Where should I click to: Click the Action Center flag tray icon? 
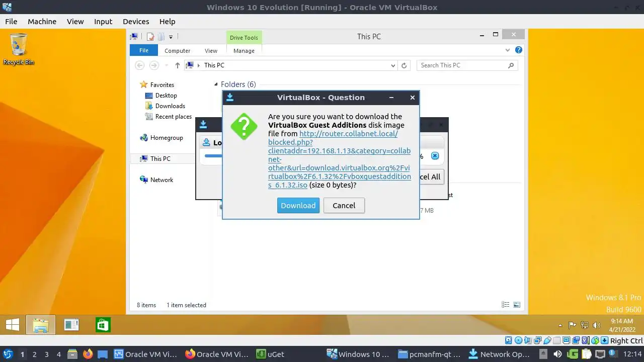(x=572, y=325)
